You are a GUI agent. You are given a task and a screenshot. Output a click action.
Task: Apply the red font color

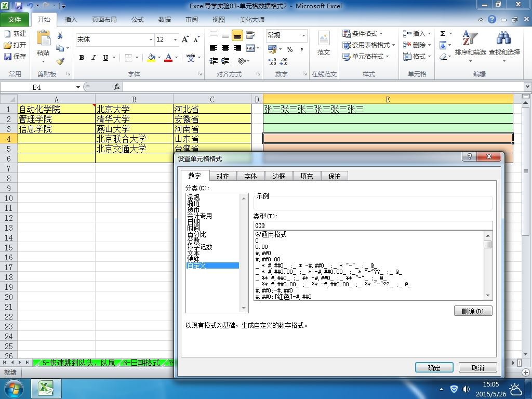[x=168, y=58]
